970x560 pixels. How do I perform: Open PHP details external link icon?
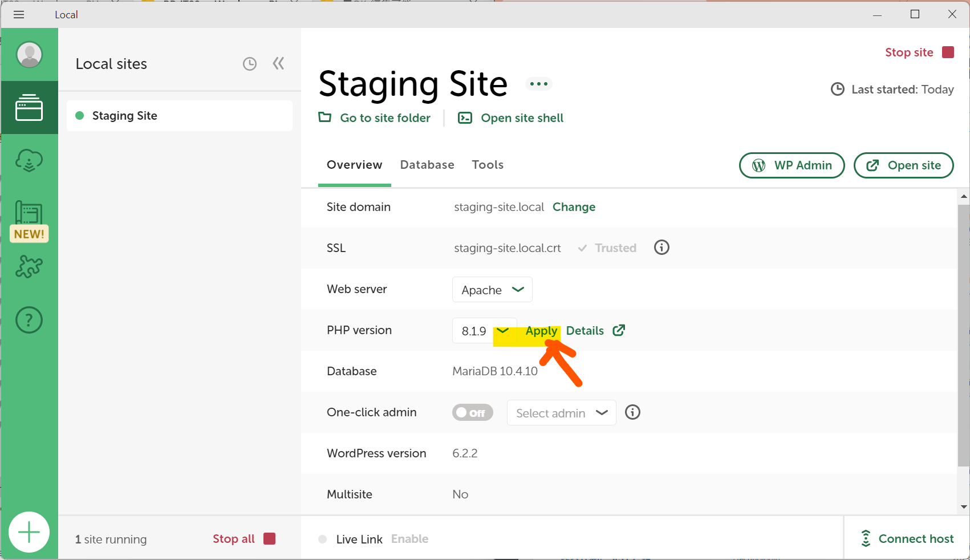pyautogui.click(x=619, y=330)
